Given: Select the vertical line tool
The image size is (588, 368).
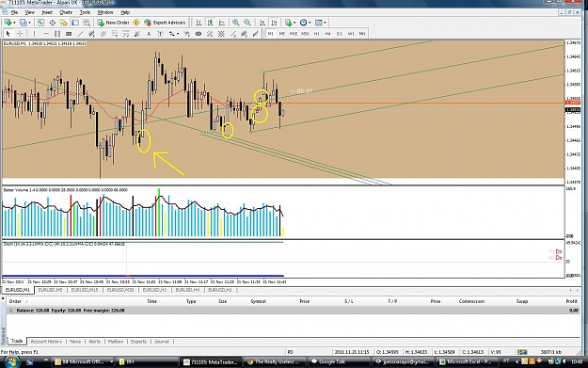Looking at the screenshot, I should 34,34.
